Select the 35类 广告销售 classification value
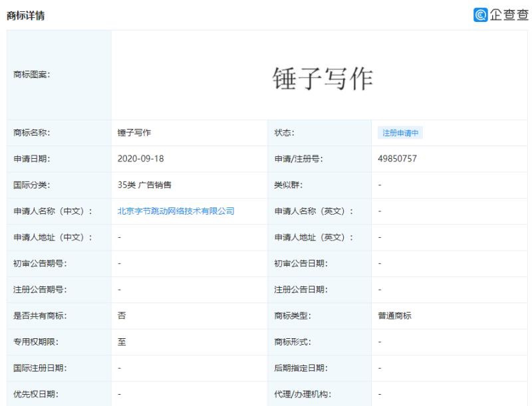This screenshot has height=406, width=532. point(144,185)
